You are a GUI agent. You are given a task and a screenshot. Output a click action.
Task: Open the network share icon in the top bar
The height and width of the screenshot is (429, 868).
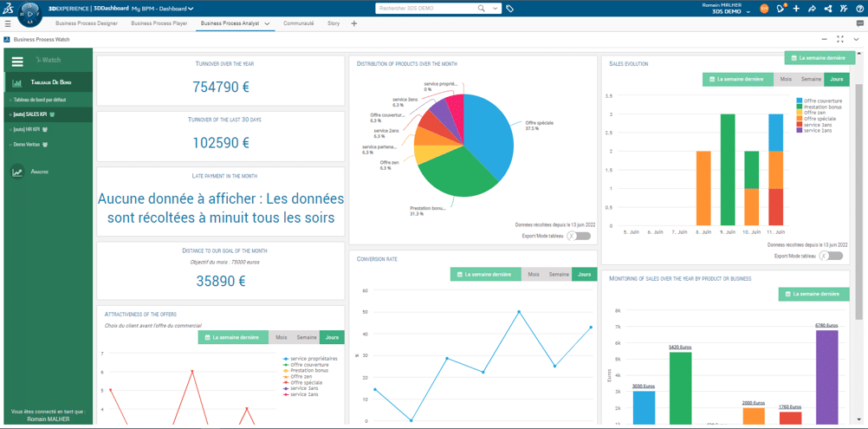(827, 9)
